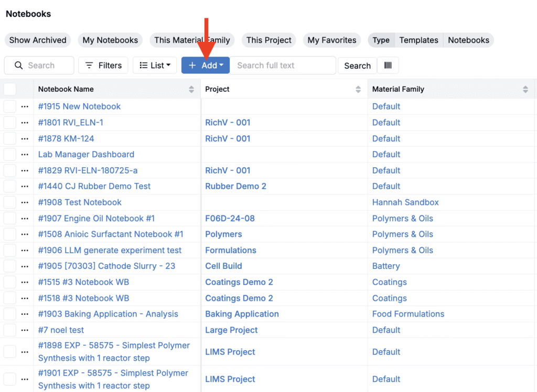The image size is (537, 392).
Task: Check the box for #1801 RVI_ELN-1
Action: point(10,123)
